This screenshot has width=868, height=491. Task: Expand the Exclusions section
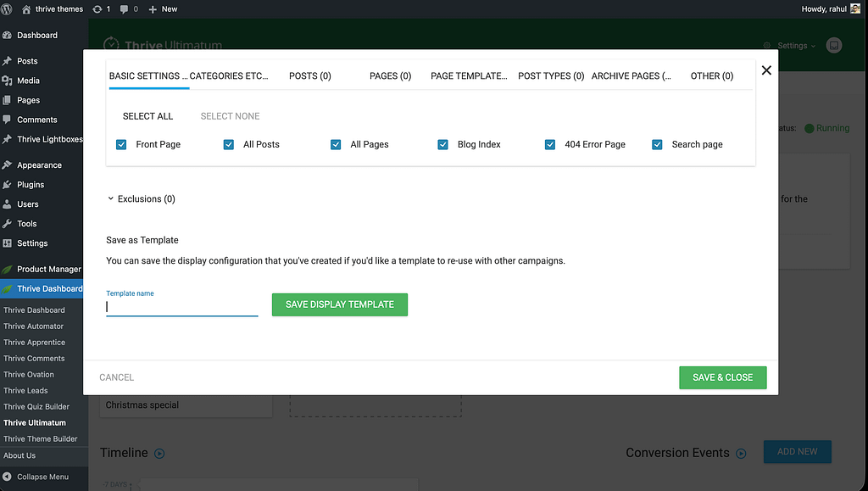[x=141, y=199]
